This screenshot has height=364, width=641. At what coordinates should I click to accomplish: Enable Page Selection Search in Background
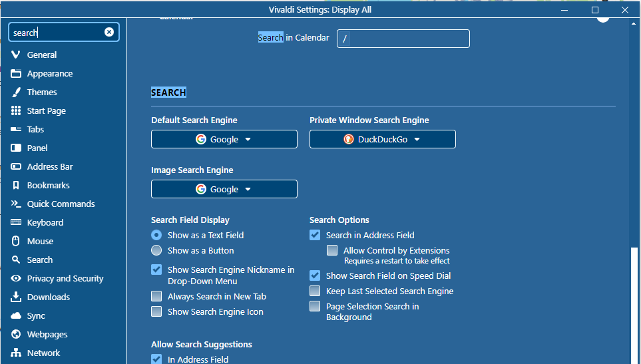315,306
